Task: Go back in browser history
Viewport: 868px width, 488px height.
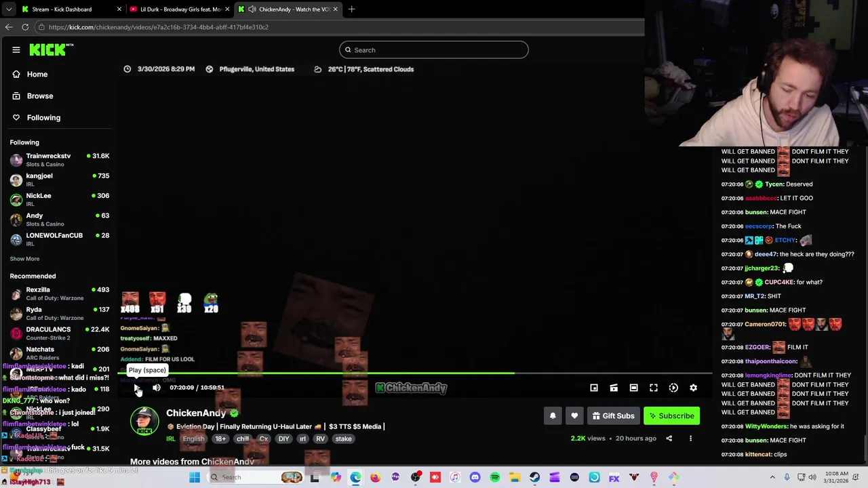Action: point(9,27)
